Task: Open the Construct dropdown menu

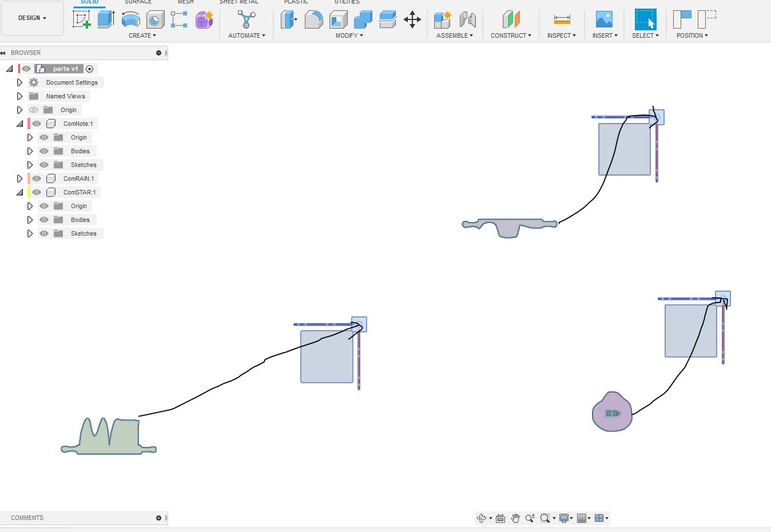Action: (x=511, y=35)
